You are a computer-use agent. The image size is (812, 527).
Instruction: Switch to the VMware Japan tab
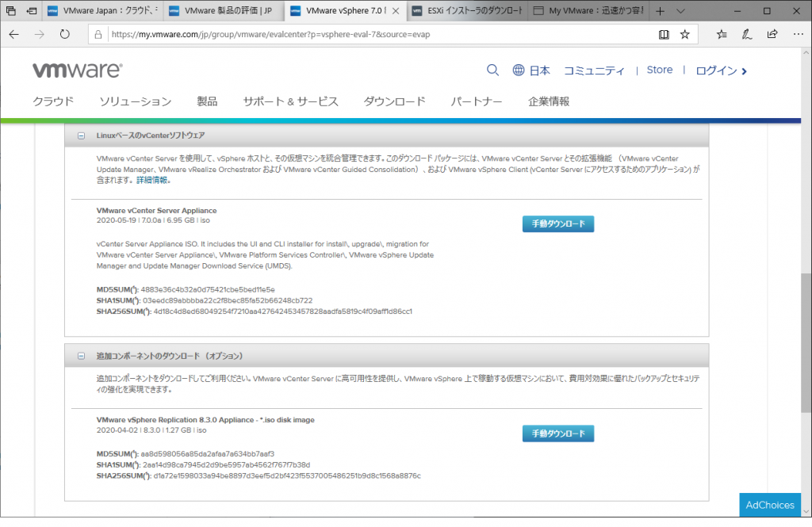101,11
